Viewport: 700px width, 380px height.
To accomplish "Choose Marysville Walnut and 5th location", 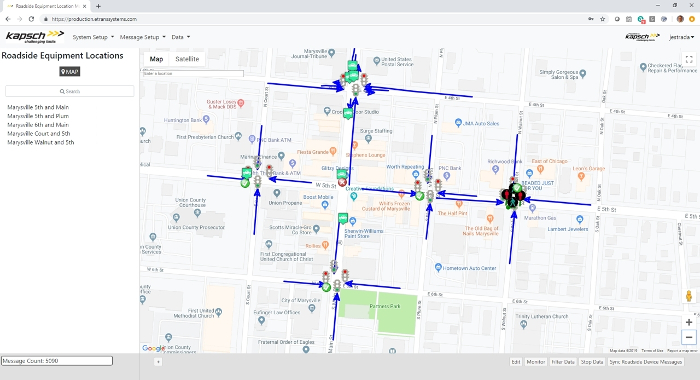I will coord(41,142).
